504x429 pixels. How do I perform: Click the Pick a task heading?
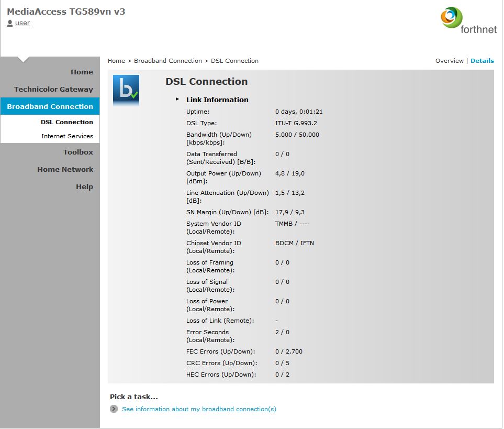[133, 397]
